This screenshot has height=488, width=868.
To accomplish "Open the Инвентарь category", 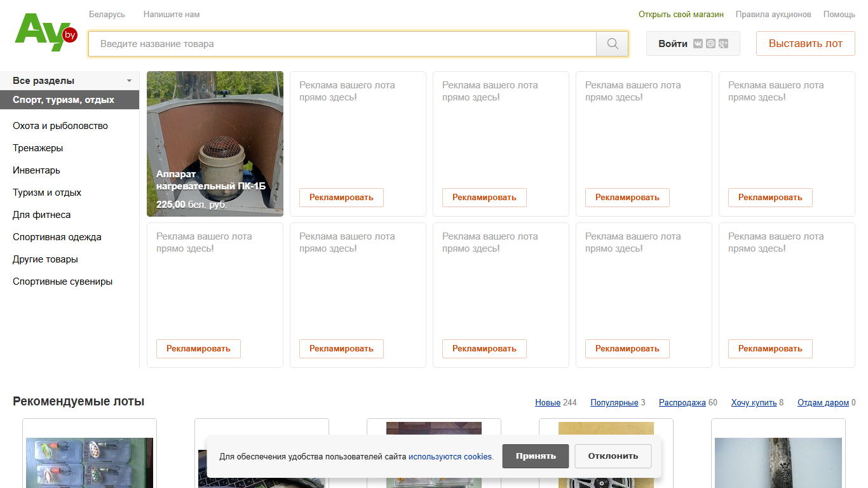I will tap(36, 170).
